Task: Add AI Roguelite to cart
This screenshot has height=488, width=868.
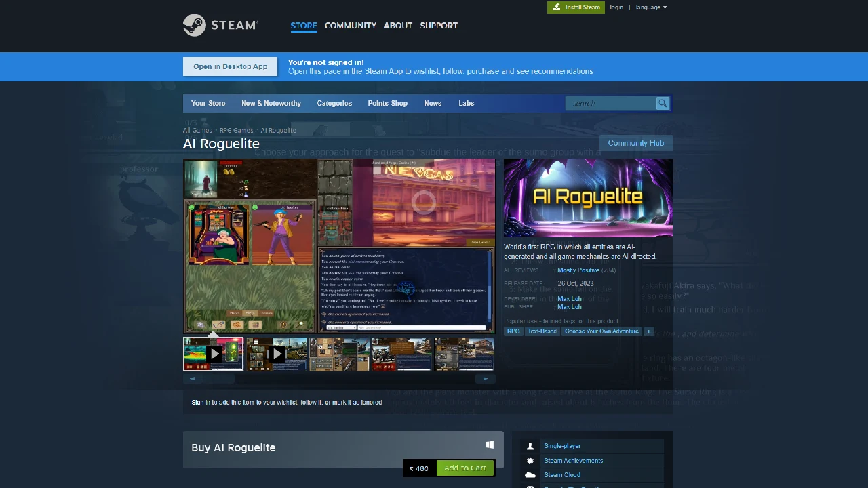Action: (x=465, y=468)
